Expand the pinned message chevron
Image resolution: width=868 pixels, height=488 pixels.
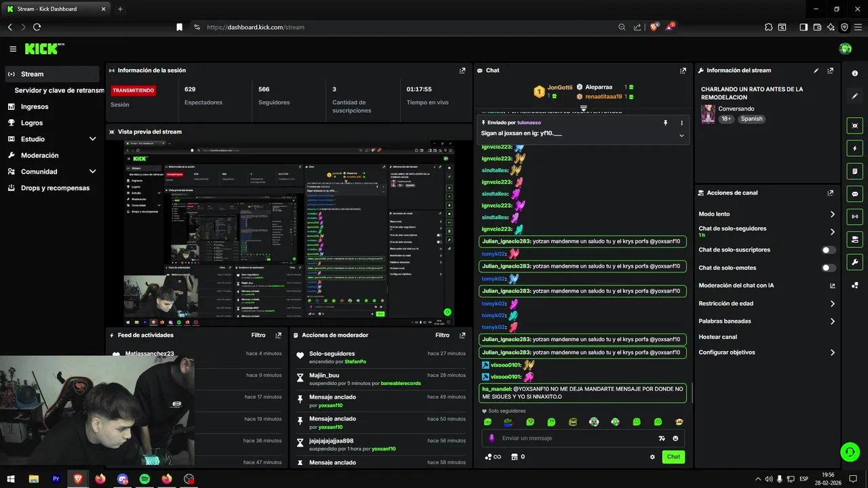point(682,136)
